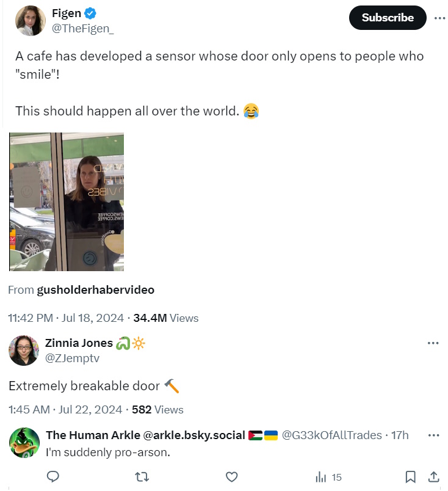This screenshot has width=448, height=491.
Task: Open Zinnia Jones's profile avatar
Action: coord(24,351)
